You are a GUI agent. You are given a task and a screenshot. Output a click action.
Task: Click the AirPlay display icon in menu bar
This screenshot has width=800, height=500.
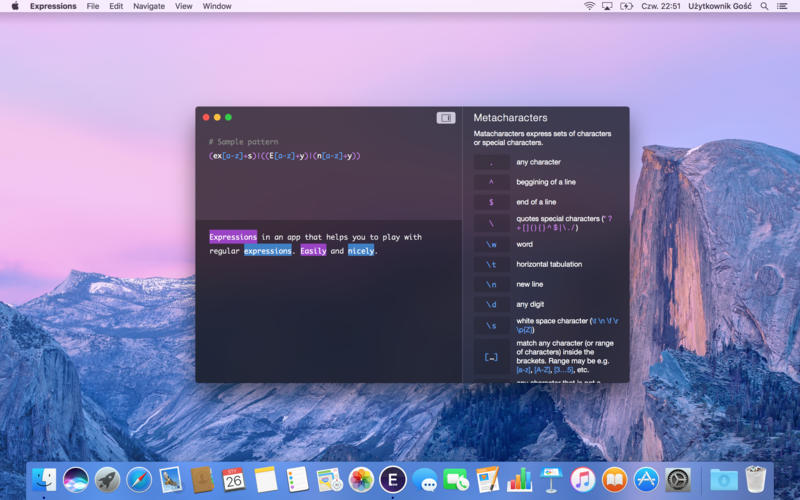tap(607, 6)
